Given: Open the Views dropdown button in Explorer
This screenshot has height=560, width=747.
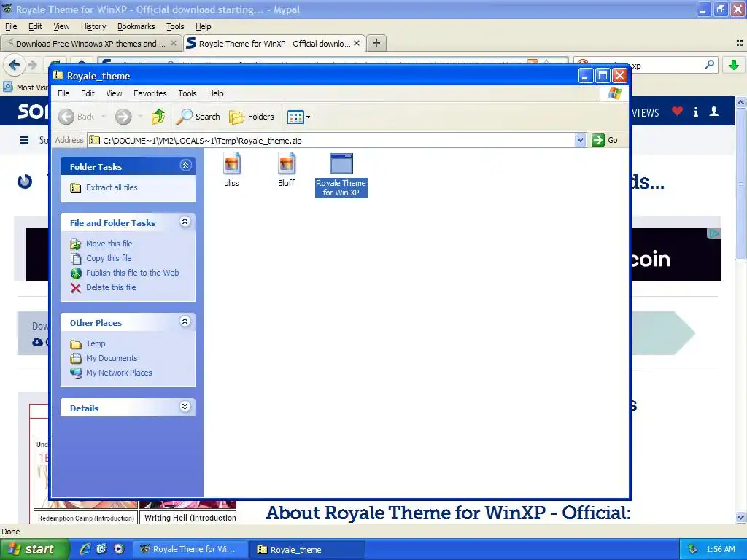Looking at the screenshot, I should click(298, 117).
